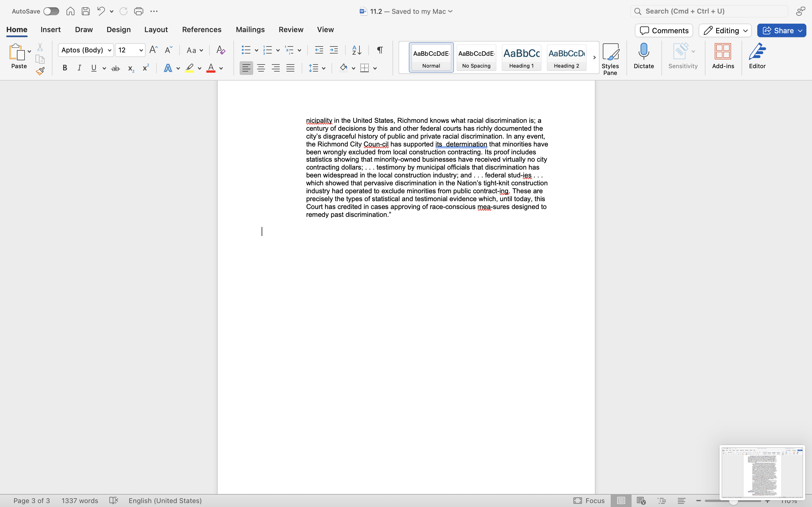The height and width of the screenshot is (507, 812).
Task: Show paragraph marks with pilcrow icon
Action: 380,50
